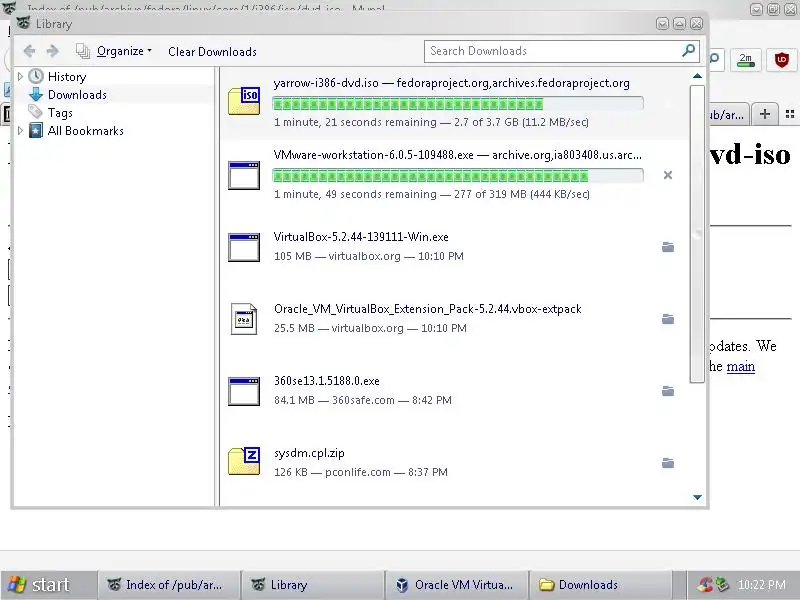Select the VMware-workstation-6.0.5-109488.exe file name
The image size is (800, 600).
(x=373, y=155)
